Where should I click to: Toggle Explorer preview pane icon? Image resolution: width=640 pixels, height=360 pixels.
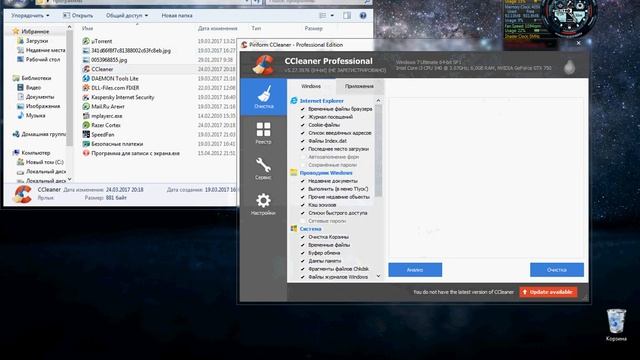[x=347, y=16]
